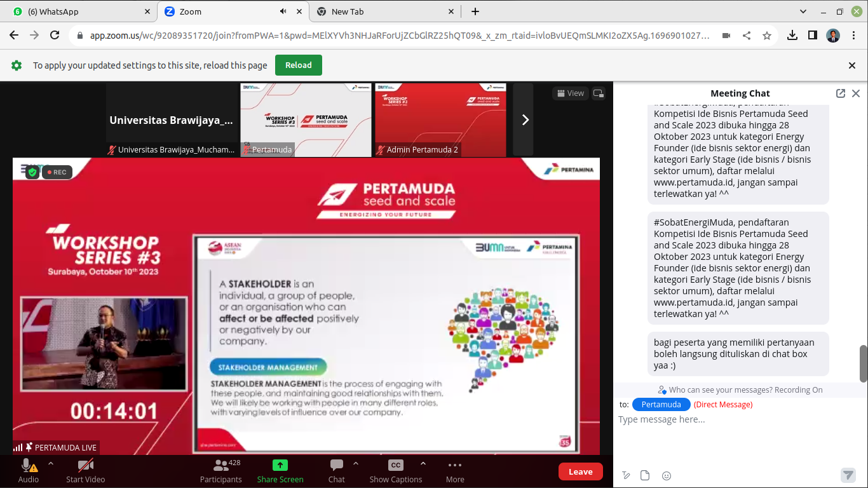Reload the page with refresh icon
Screen dimensions: 868x488
(55, 36)
